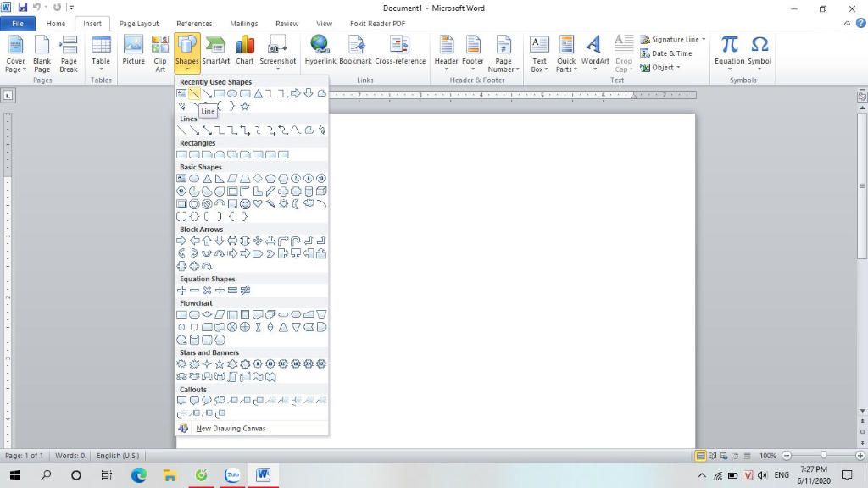Open the File tab
This screenshot has width=868, height=488.
(18, 24)
